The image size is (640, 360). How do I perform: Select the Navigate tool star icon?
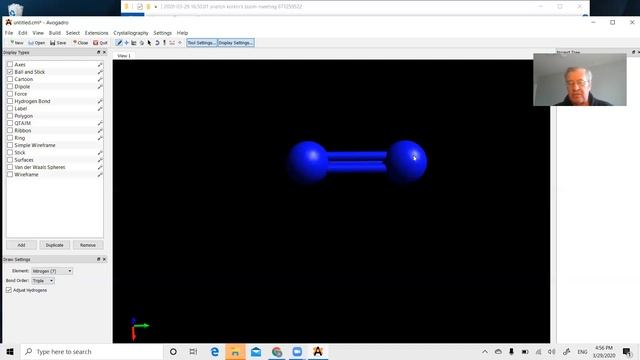[x=127, y=43]
